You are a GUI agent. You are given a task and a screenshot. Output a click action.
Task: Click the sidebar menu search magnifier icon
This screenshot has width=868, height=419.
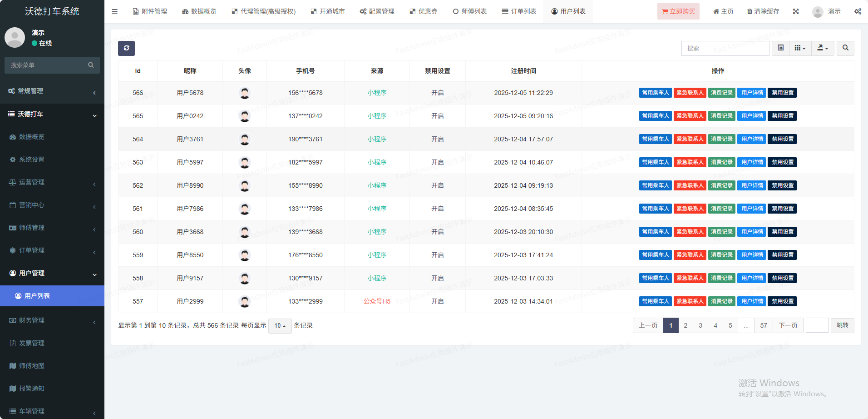[91, 65]
